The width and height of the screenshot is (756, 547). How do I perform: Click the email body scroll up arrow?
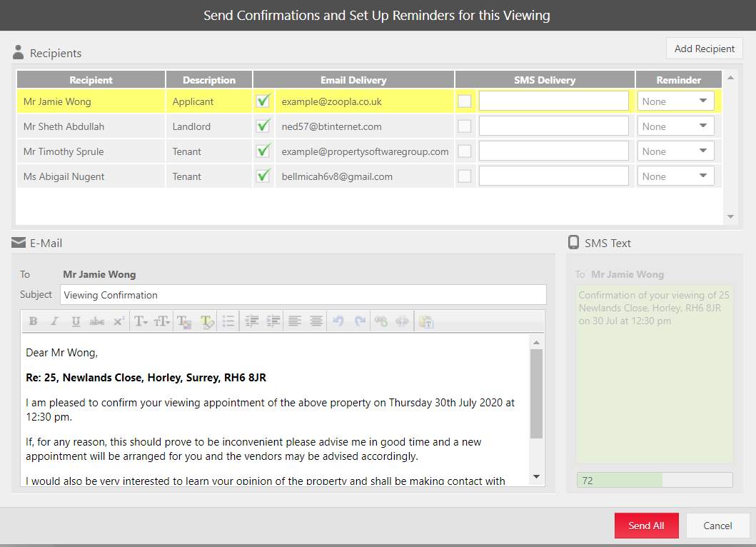pos(537,343)
